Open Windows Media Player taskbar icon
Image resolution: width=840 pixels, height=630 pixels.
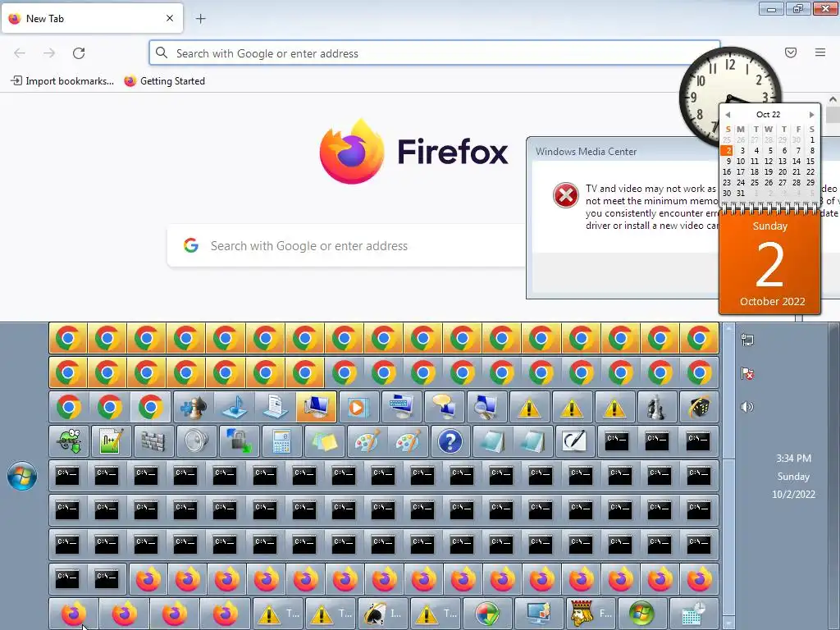coord(358,407)
